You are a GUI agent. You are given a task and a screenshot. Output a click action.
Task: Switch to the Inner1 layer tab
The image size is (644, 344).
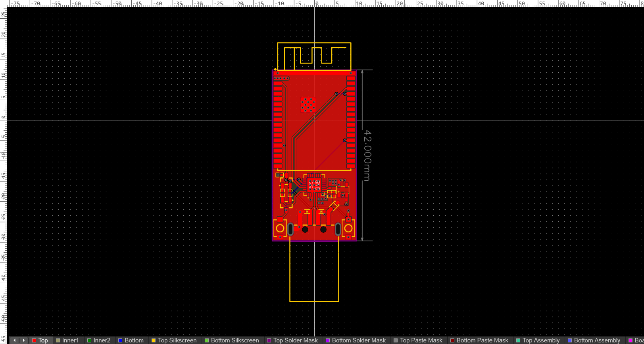pyautogui.click(x=70, y=340)
